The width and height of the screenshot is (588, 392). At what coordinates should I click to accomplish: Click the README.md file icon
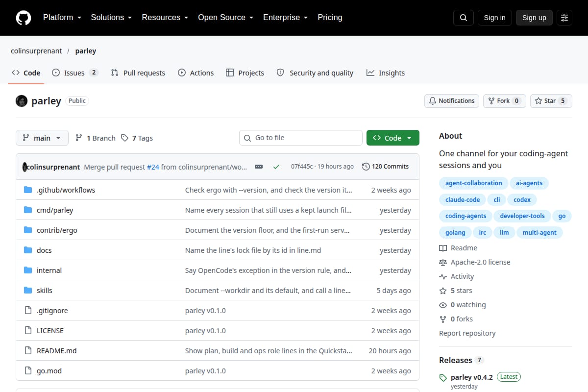pyautogui.click(x=28, y=351)
